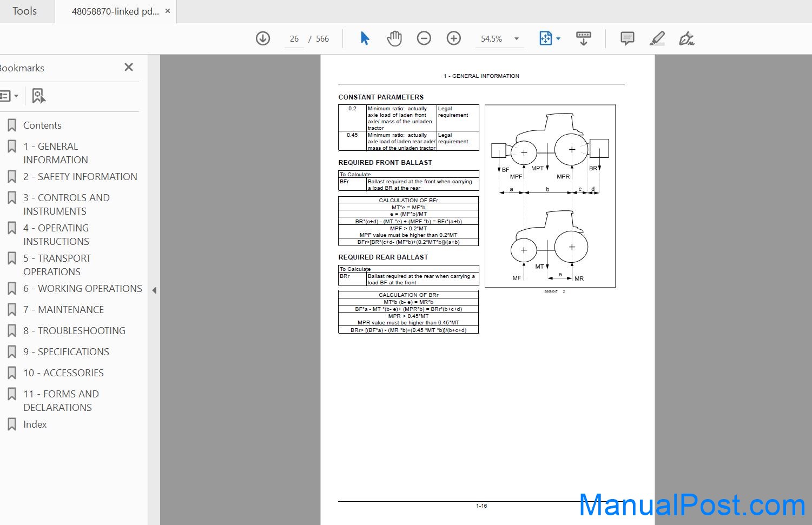Go to 5 - TRANSPORT OPERATIONS bookmark
The height and width of the screenshot is (525, 812).
tap(57, 265)
